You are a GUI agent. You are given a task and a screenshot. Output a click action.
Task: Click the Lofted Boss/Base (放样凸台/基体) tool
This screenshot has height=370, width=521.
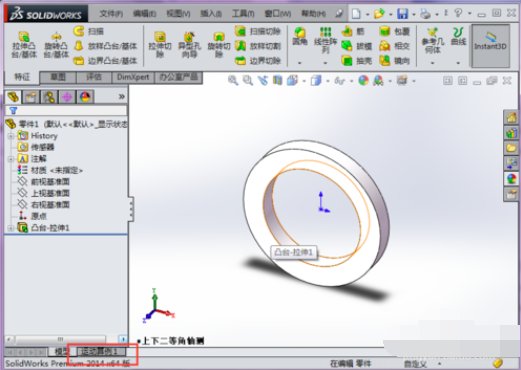pyautogui.click(x=105, y=46)
